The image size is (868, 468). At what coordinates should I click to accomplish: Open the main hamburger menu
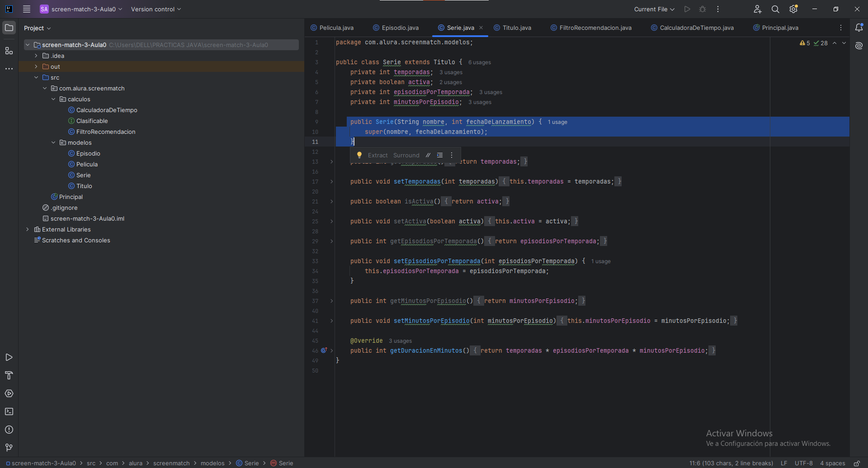click(27, 9)
